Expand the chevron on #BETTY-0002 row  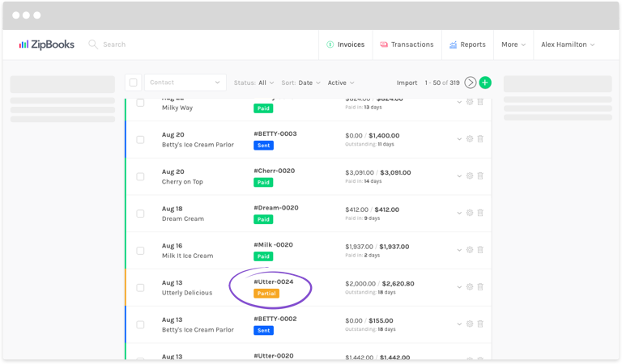point(459,324)
